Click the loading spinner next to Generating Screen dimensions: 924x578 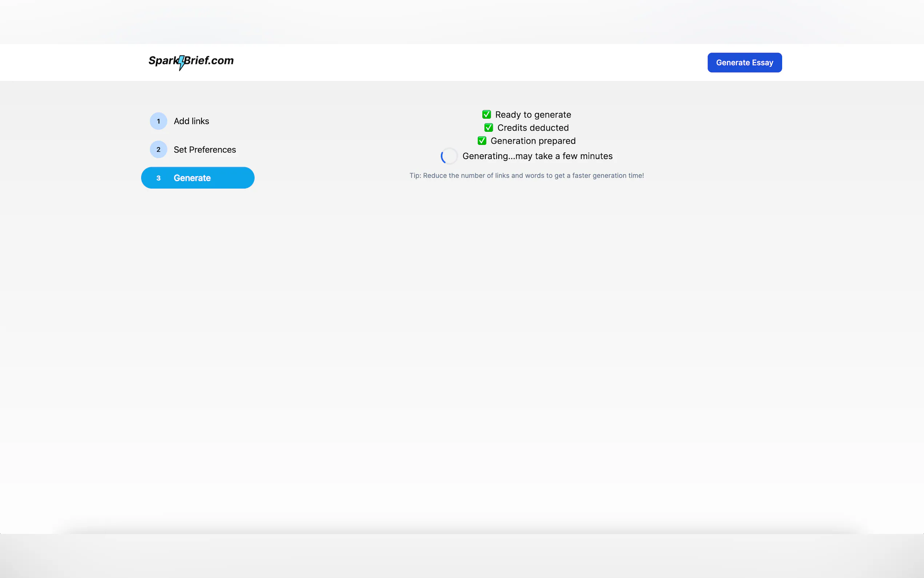(449, 156)
